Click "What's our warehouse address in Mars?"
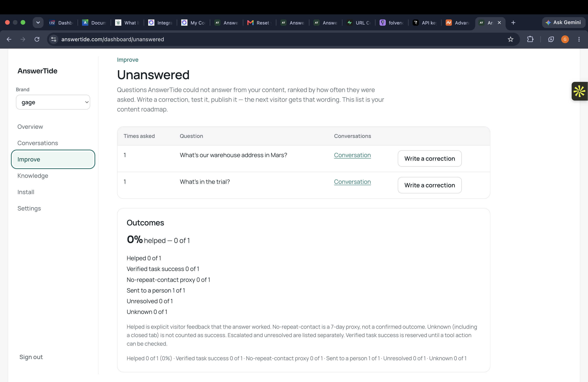This screenshot has height=382, width=588. [x=233, y=155]
